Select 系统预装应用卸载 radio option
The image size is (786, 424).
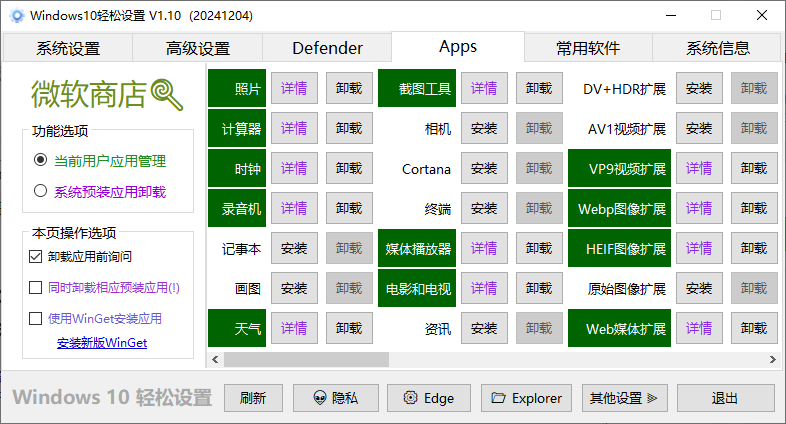[41, 191]
